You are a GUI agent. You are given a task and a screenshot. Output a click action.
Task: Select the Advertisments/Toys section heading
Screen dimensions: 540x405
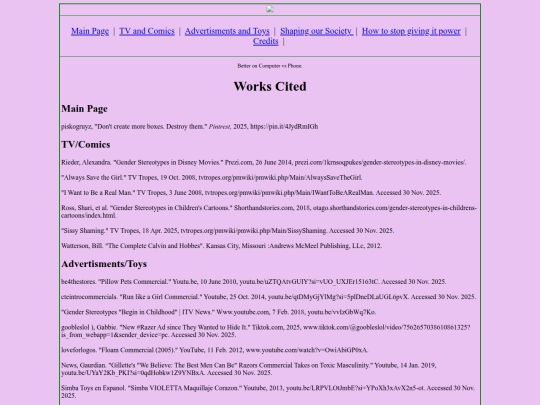pyautogui.click(x=104, y=264)
